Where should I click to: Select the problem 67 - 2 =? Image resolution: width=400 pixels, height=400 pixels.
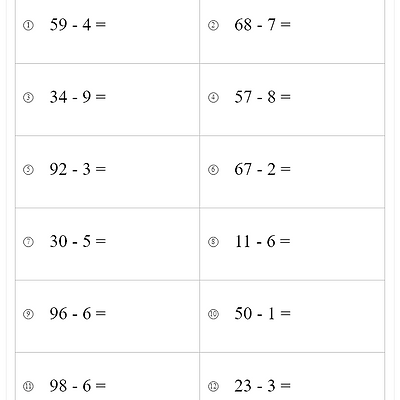[262, 169]
